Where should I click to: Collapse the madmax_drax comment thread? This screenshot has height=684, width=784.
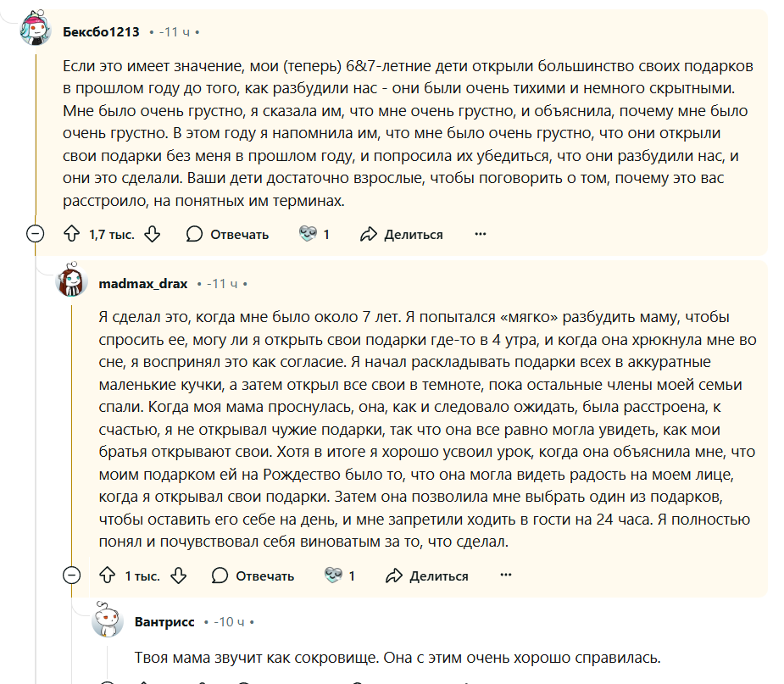tap(71, 575)
